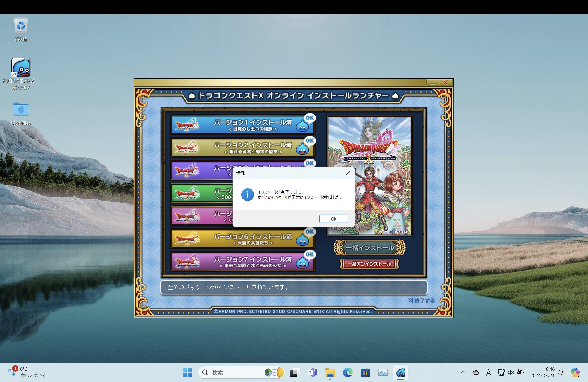Open the clock showing 0:46
This screenshot has height=382, width=588.
coord(542,372)
